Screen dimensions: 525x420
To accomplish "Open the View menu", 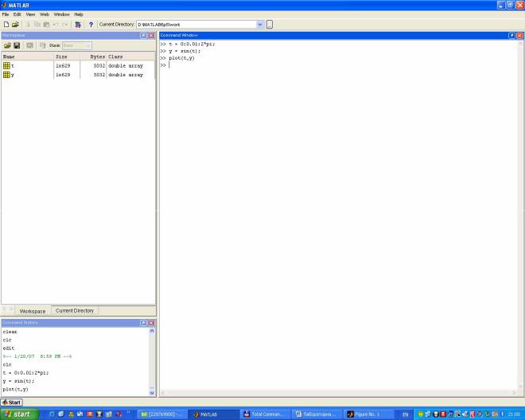I will tap(30, 14).
